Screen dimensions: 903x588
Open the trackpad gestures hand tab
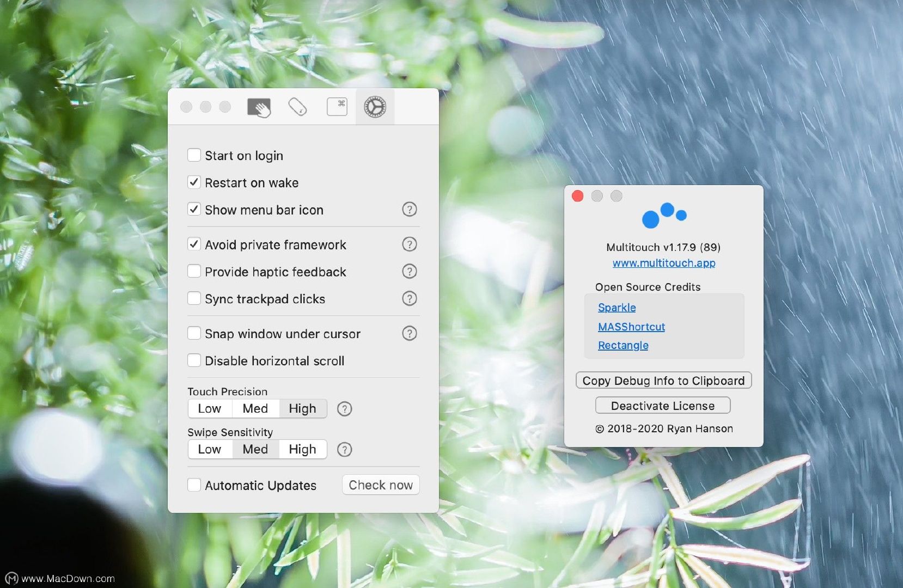coord(259,107)
